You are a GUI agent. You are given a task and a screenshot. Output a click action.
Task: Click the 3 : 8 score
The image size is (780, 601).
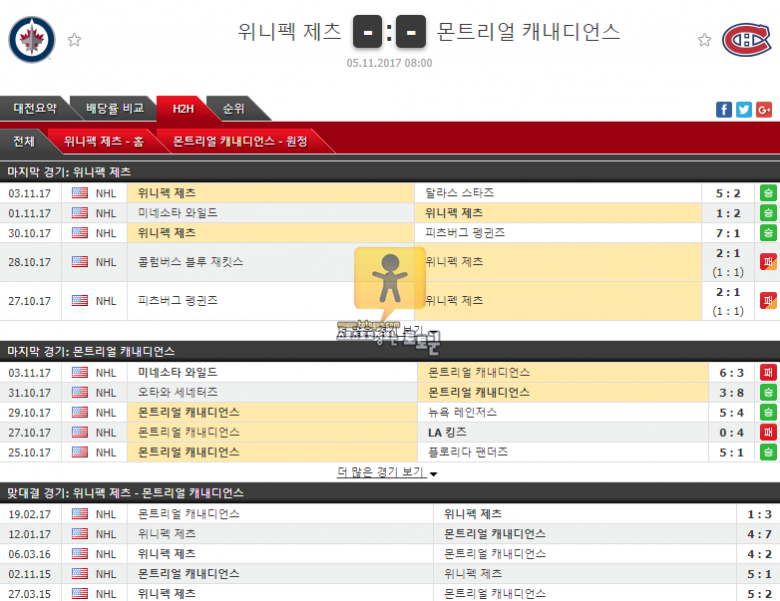(732, 393)
